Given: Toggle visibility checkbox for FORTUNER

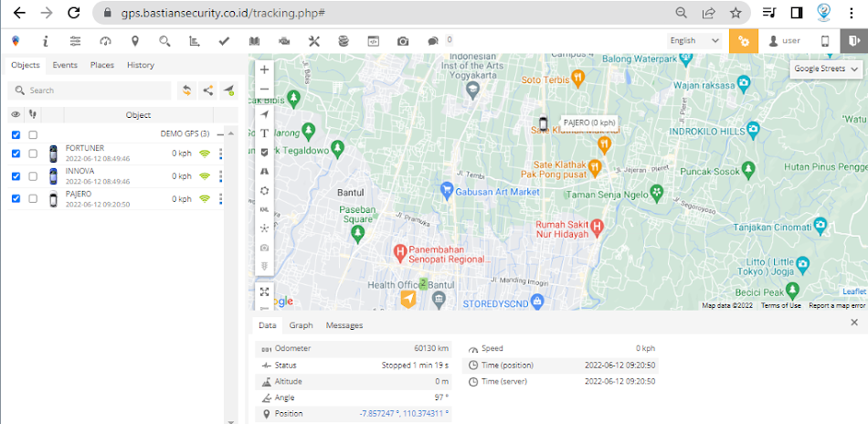Looking at the screenshot, I should click(16, 154).
